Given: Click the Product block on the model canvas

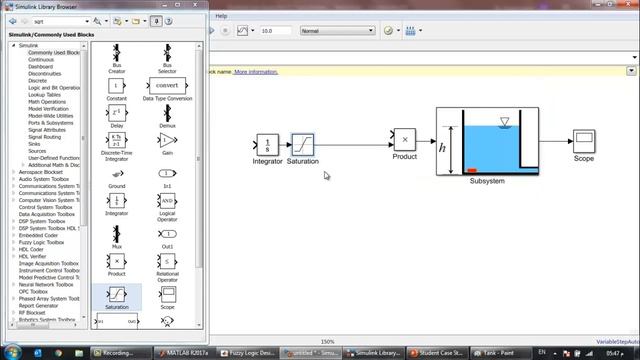Looking at the screenshot, I should [404, 140].
